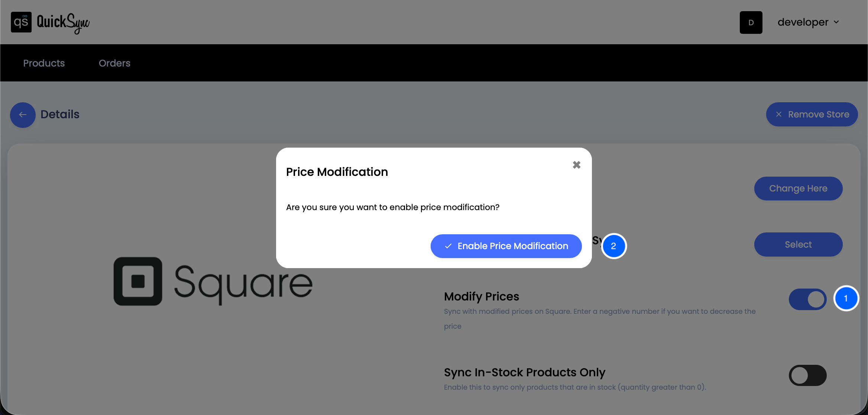This screenshot has width=868, height=415.
Task: Click the Remove Store button
Action: (812, 114)
